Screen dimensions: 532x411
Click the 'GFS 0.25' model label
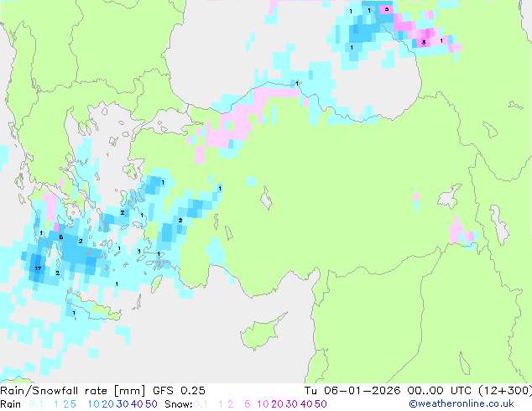coord(179,391)
